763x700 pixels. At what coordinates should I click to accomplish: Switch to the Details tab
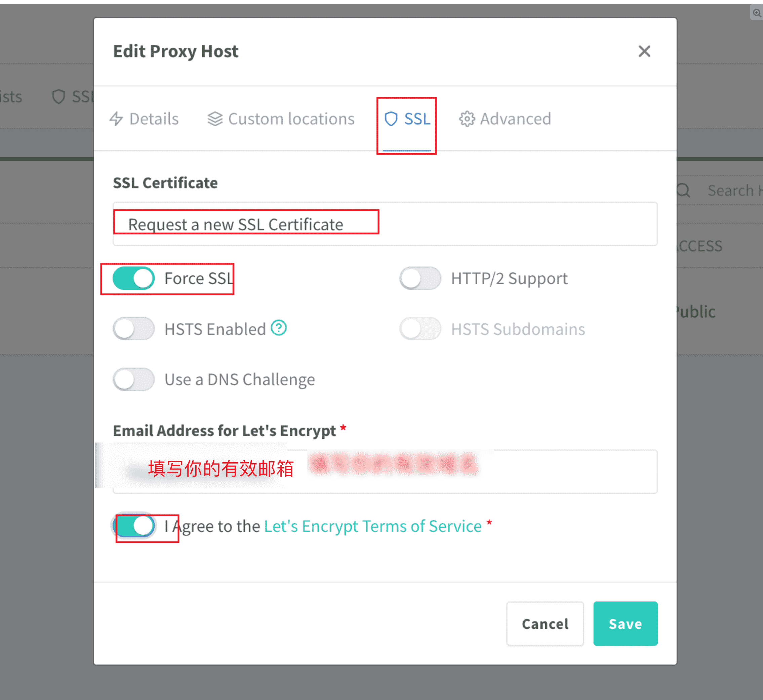pyautogui.click(x=144, y=119)
